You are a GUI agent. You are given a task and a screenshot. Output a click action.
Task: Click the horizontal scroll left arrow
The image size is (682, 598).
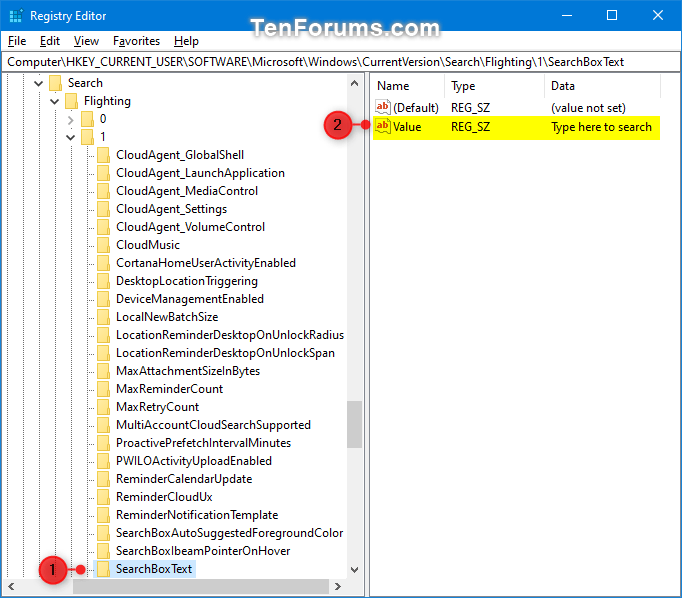pyautogui.click(x=11, y=587)
